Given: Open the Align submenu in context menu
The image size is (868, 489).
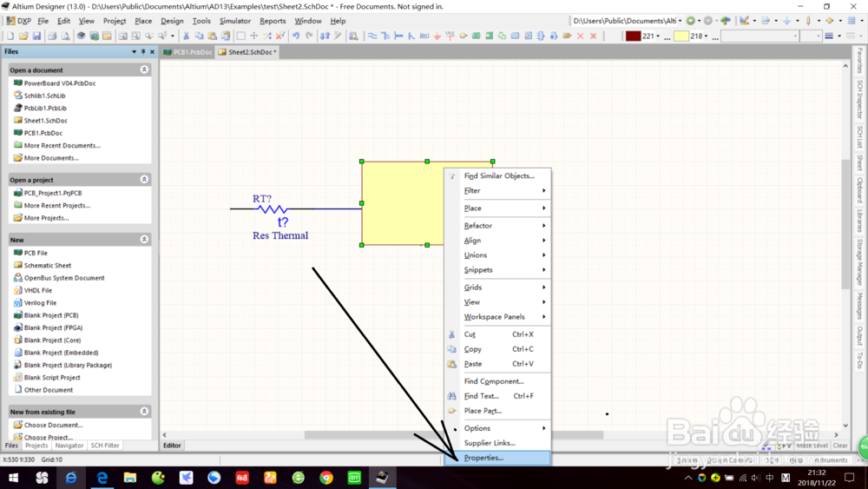Looking at the screenshot, I should pos(497,241).
